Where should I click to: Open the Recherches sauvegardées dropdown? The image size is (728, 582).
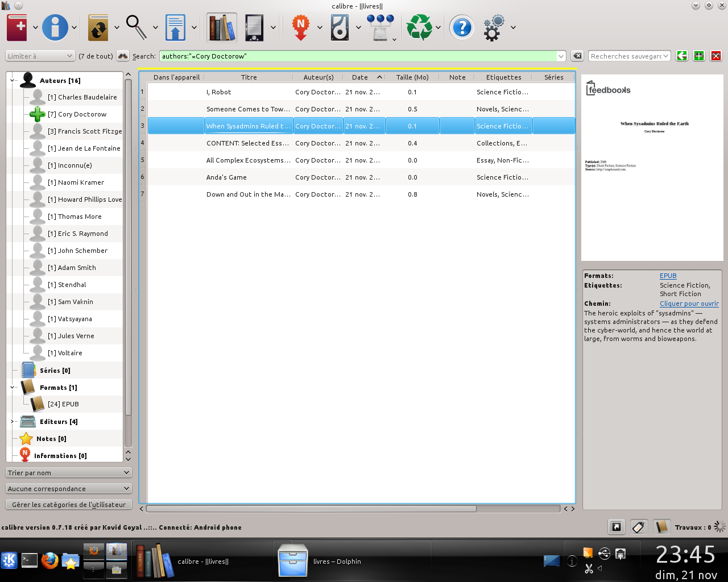coord(630,56)
